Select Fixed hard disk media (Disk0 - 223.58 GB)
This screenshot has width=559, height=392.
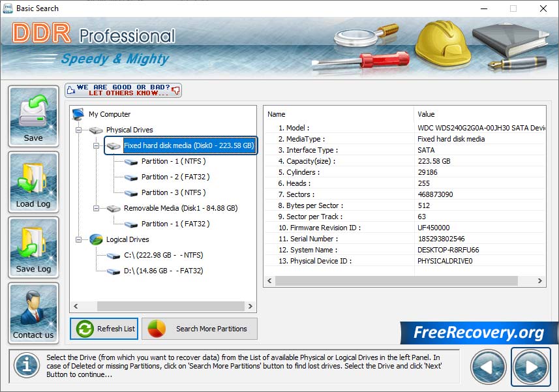pos(189,145)
